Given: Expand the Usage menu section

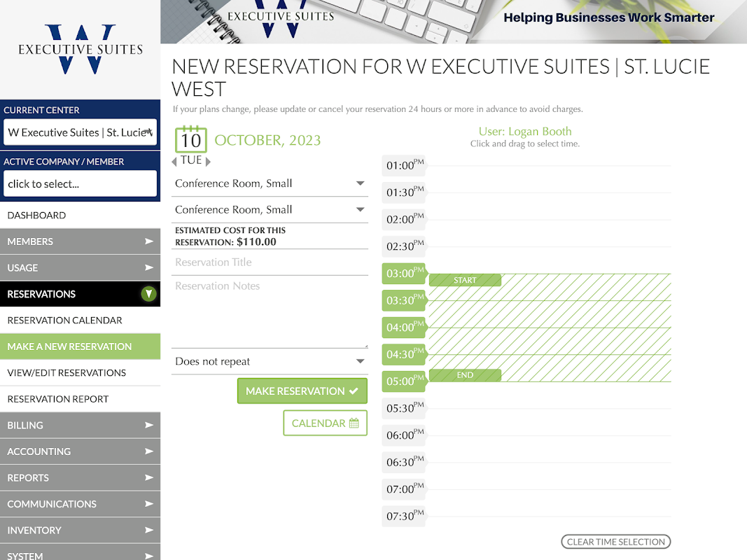Looking at the screenshot, I should [x=80, y=267].
